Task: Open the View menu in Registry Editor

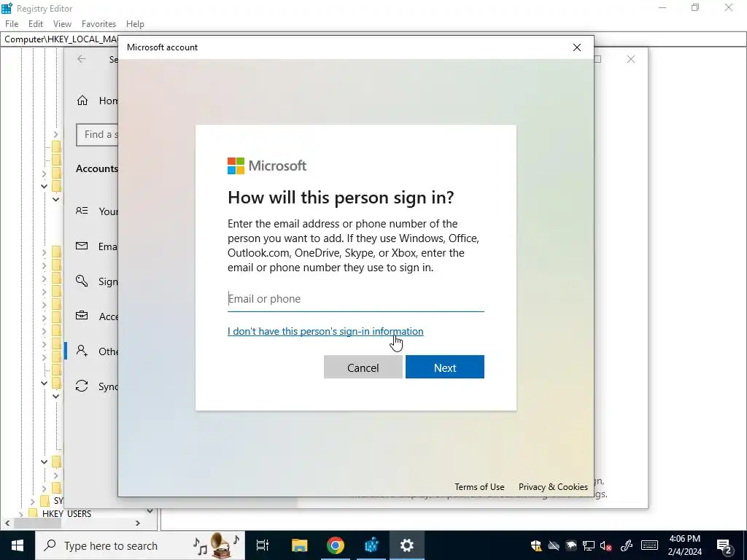Action: coord(62,24)
